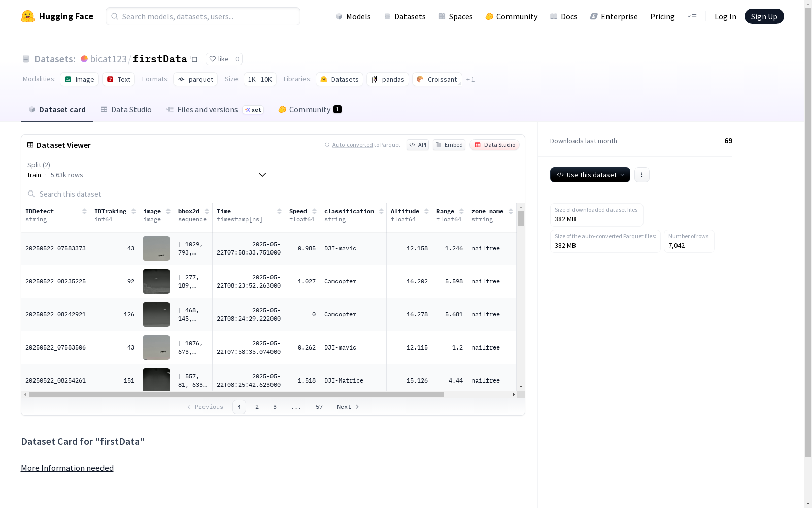Sort by Range column
This screenshot has width=812, height=508.
pyautogui.click(x=461, y=211)
